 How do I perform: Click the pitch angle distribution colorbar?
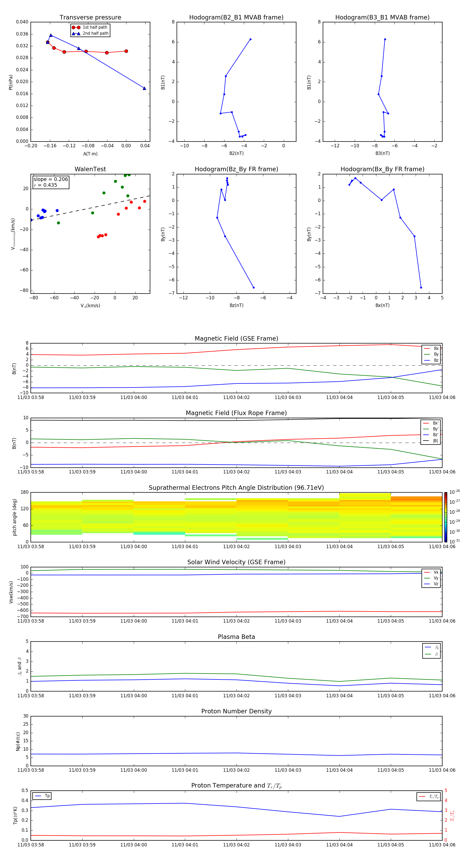(x=445, y=517)
